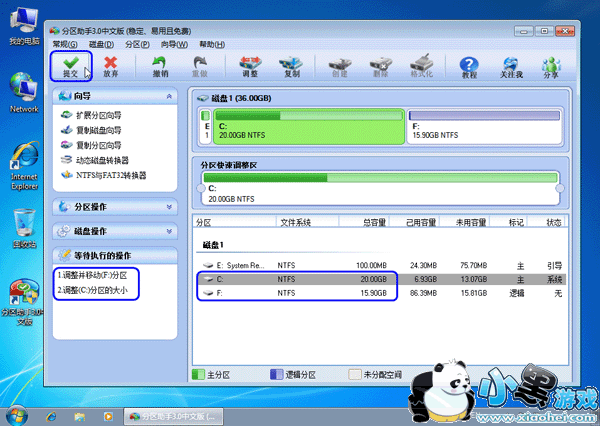Click the 磁盘1 group label in partition list
The image size is (600, 426).
click(213, 245)
